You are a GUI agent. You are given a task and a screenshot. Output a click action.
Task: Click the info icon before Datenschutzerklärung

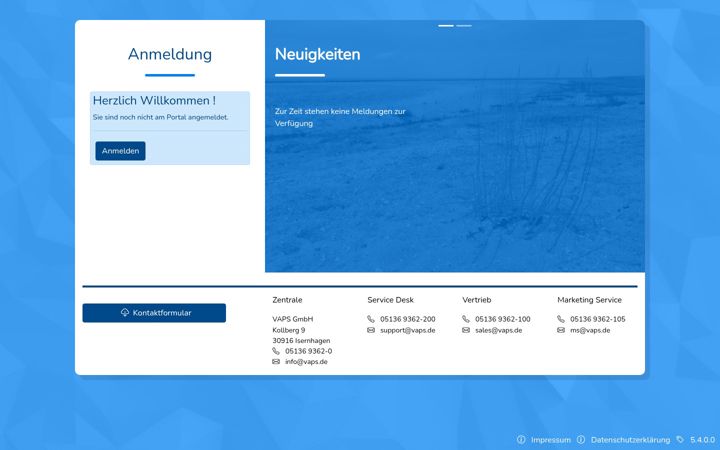pyautogui.click(x=581, y=439)
